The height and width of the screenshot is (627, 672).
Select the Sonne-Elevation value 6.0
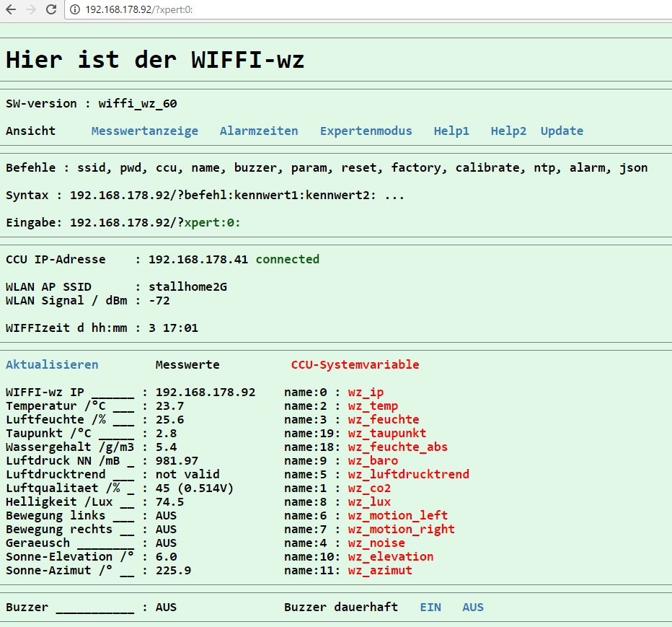(x=166, y=557)
